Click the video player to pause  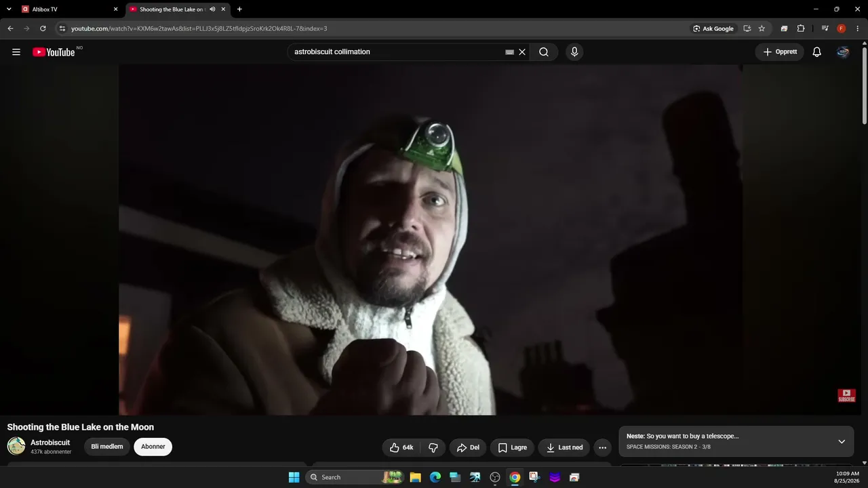[x=431, y=239]
